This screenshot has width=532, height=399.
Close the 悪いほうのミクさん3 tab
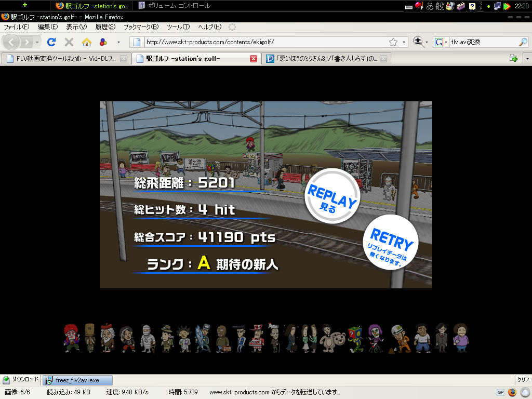[383, 59]
